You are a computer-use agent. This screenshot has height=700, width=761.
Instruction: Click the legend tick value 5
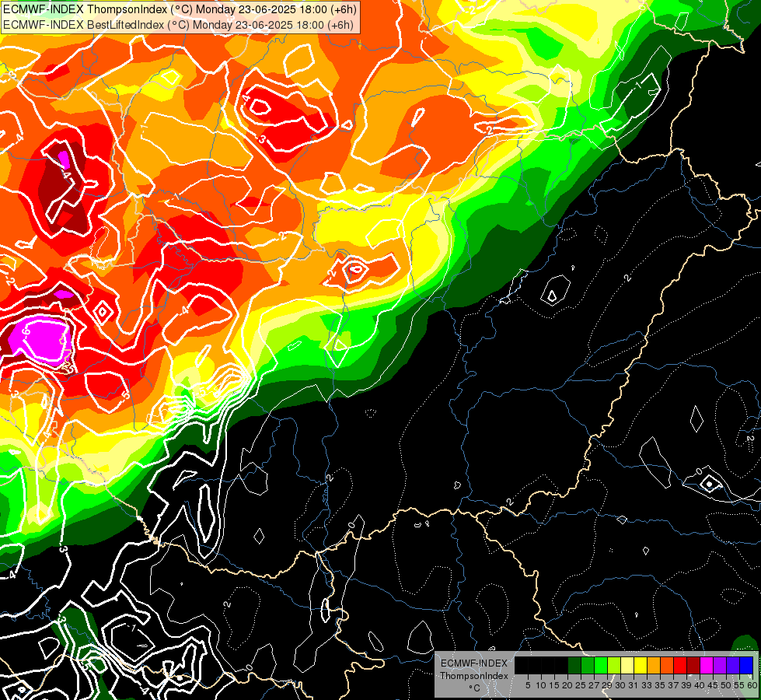[528, 685]
